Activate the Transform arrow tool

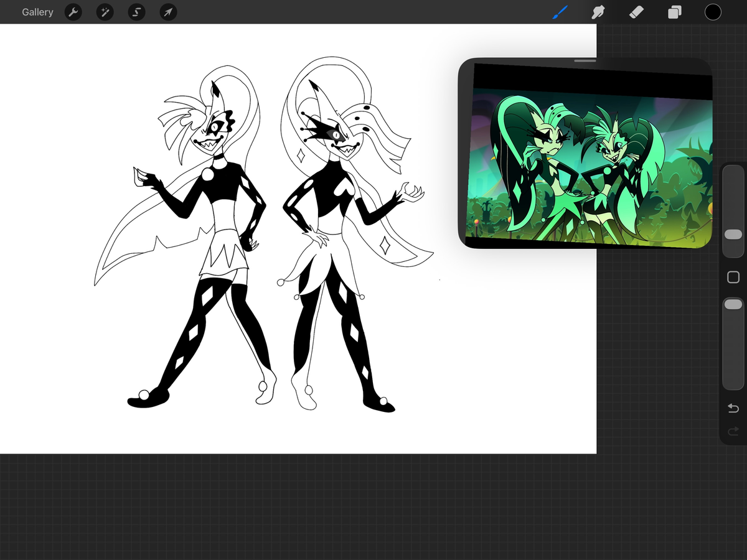[x=168, y=12]
